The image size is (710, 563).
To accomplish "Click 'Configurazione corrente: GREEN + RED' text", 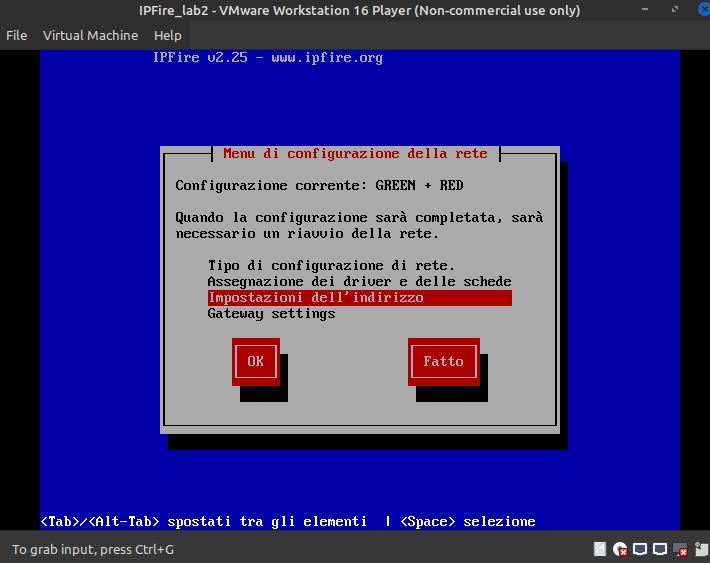I will (x=319, y=186).
